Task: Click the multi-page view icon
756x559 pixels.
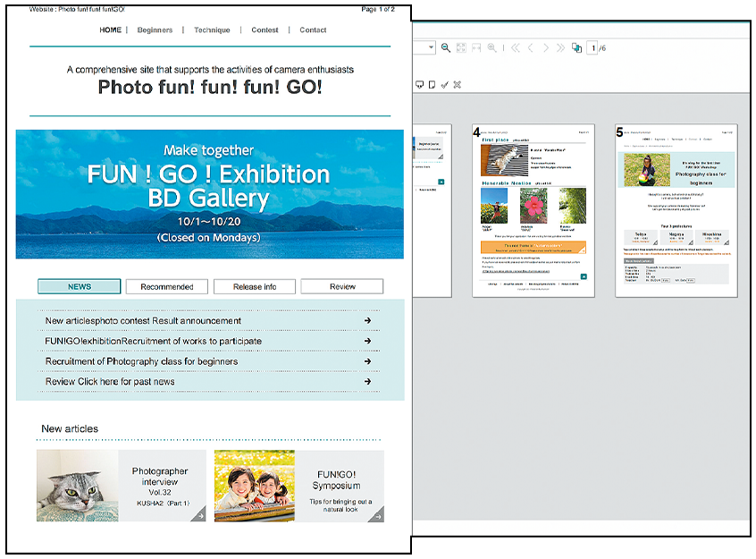Action: click(577, 47)
